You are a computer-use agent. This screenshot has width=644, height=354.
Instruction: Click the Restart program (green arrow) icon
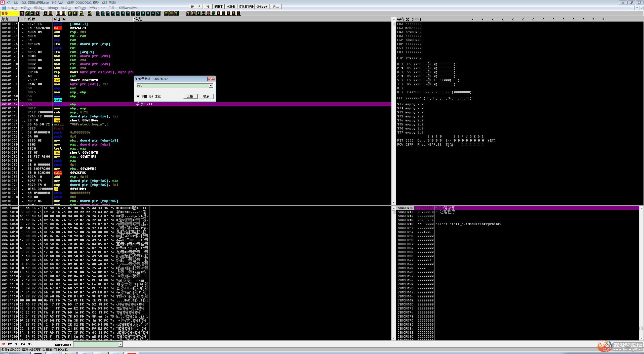32,13
